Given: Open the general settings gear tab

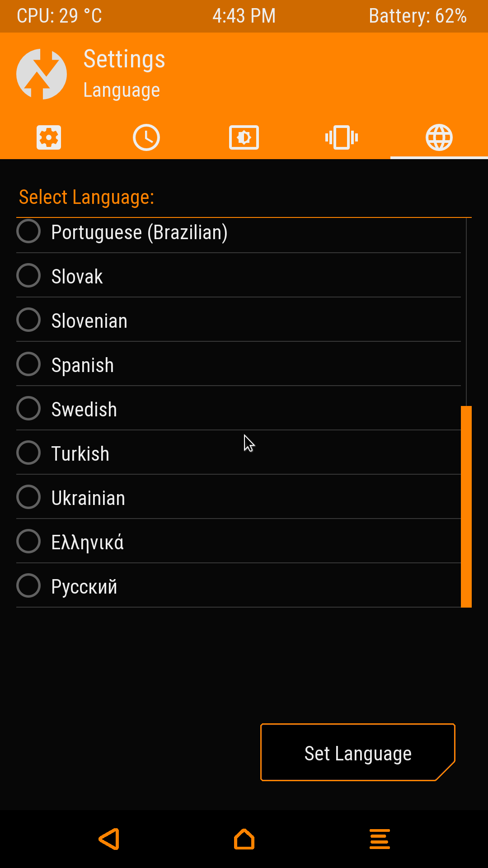Looking at the screenshot, I should (x=49, y=137).
